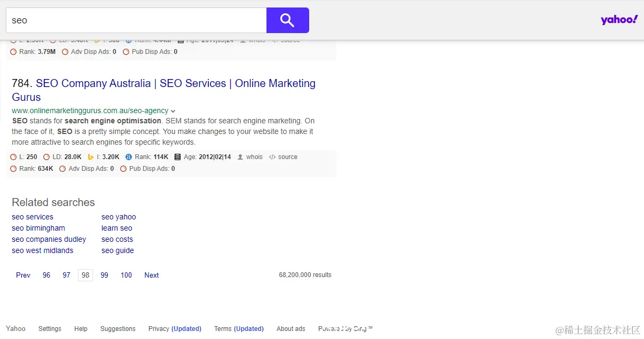Viewport: 644px width, 339px height.
Task: Click Adv Disp Ads: 0 beside Rank 3.79M
Action: click(x=89, y=52)
